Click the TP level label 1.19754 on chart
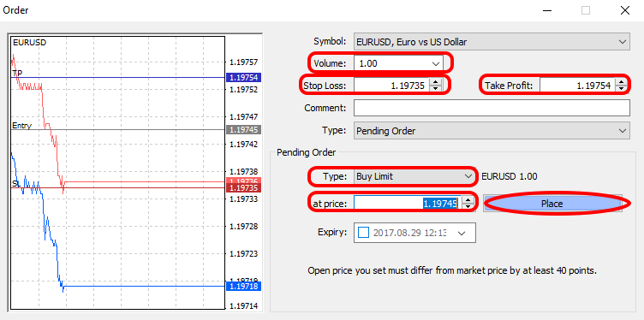This screenshot has width=644, height=320. [243, 78]
